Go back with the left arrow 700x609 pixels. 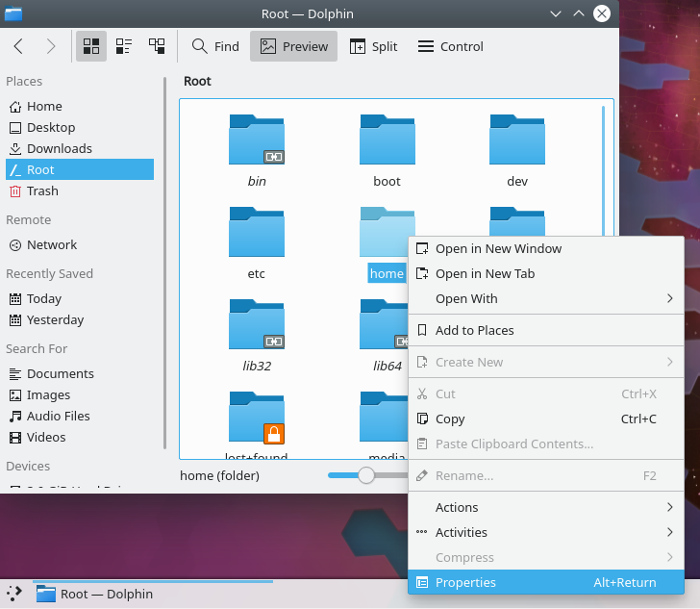[x=18, y=46]
